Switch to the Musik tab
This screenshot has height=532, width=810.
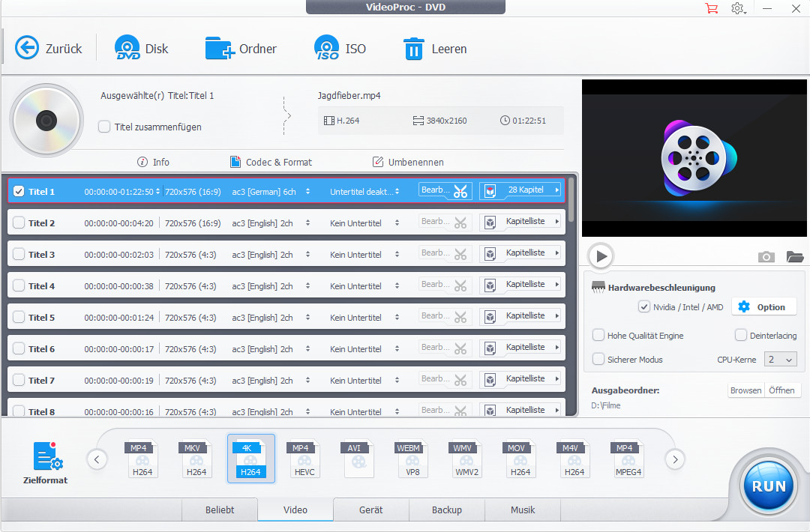pos(523,510)
